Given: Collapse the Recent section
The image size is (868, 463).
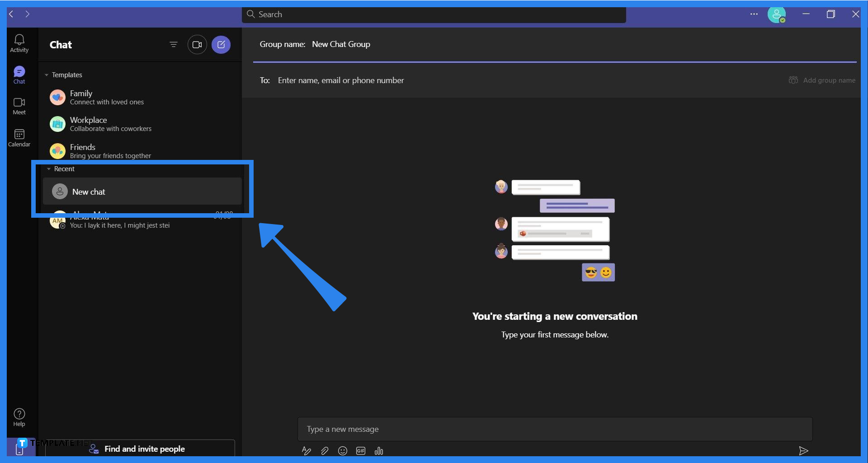Looking at the screenshot, I should point(49,168).
